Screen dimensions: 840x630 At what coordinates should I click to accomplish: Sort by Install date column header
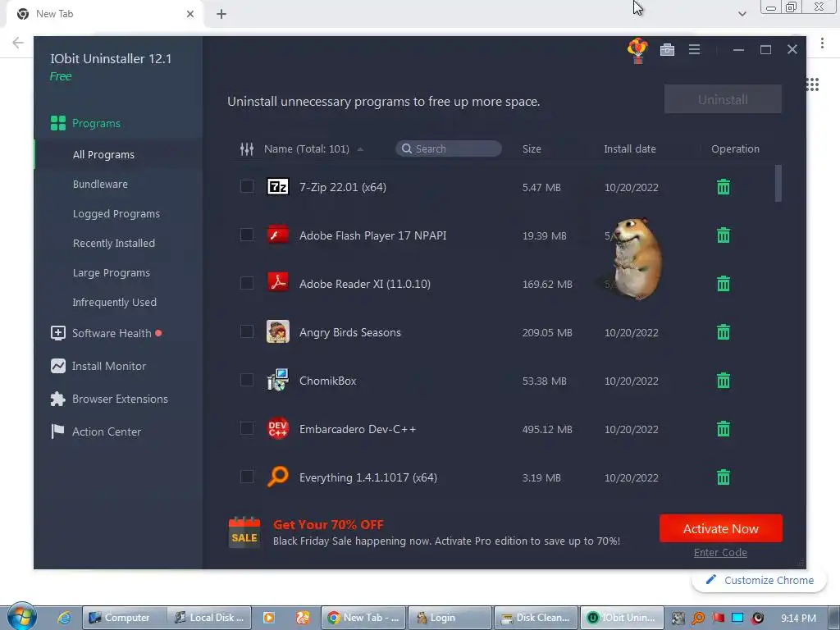coord(630,149)
